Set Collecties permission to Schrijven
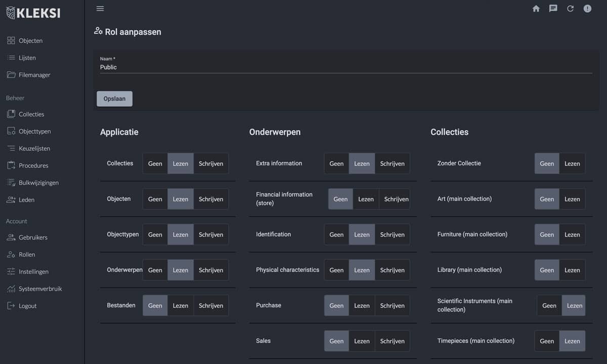The image size is (607, 364). click(x=211, y=164)
